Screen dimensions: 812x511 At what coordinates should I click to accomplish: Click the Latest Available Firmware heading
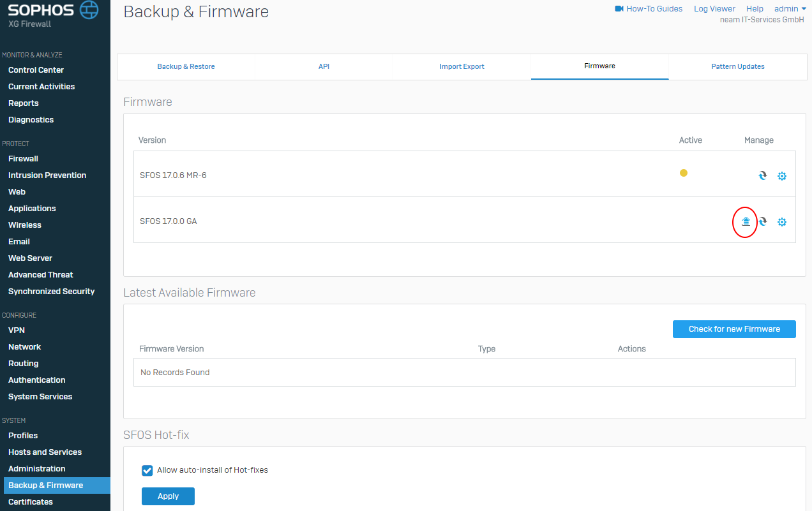click(x=190, y=293)
